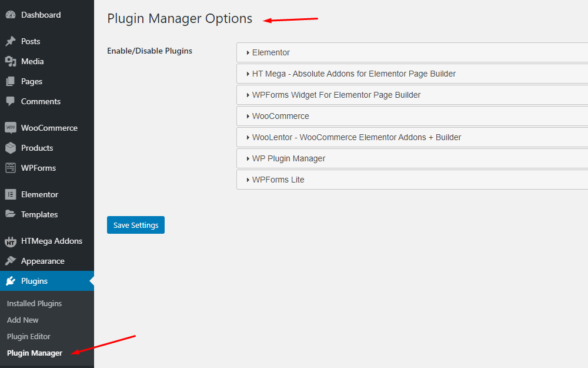Open Media via the camera icon
Viewport: 588px width, 368px height.
point(11,61)
